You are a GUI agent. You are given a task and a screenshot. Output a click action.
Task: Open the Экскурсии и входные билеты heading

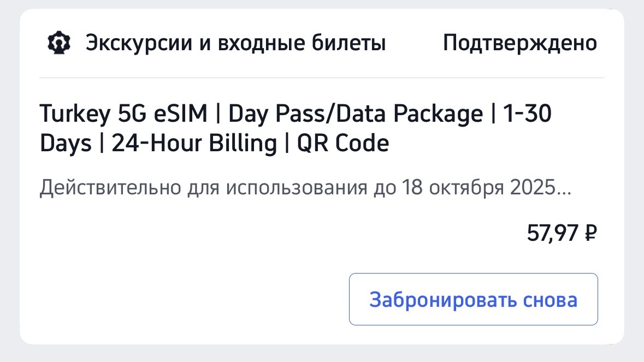236,41
